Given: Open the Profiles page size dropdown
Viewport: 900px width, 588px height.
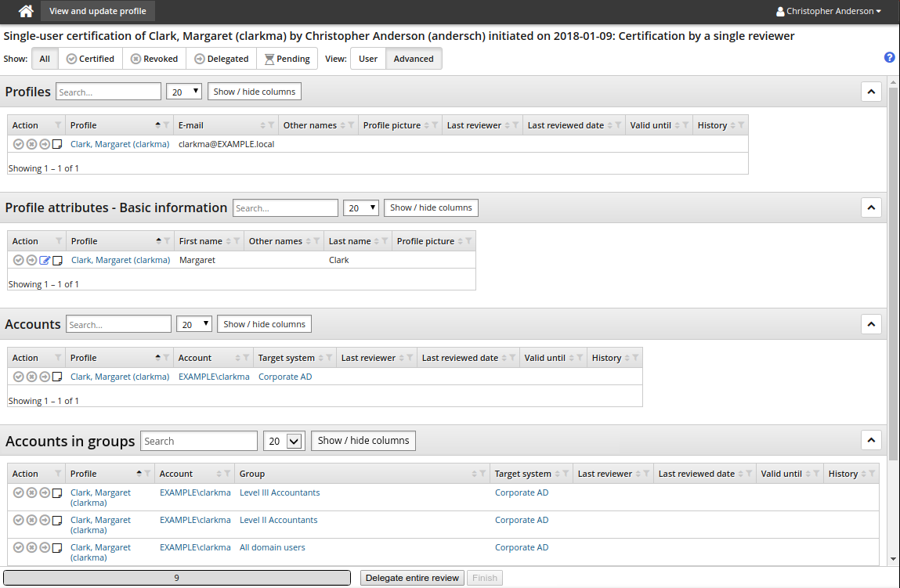Looking at the screenshot, I should [184, 92].
